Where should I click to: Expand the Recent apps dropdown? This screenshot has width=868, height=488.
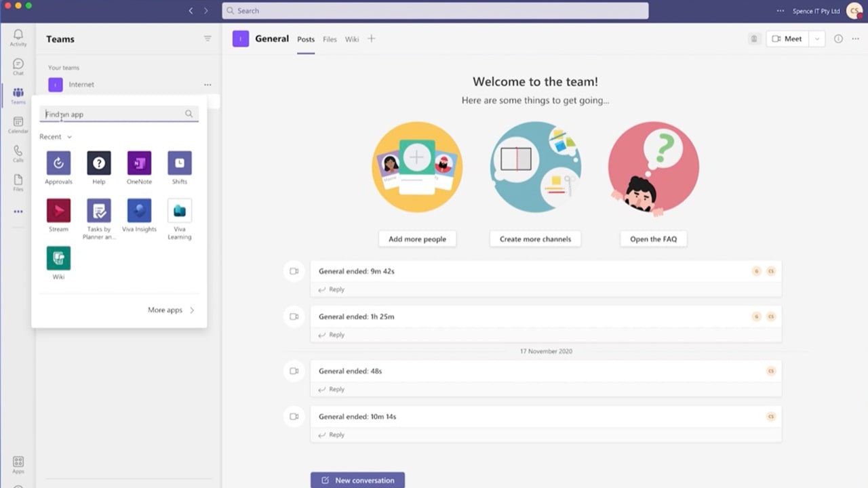pos(56,137)
